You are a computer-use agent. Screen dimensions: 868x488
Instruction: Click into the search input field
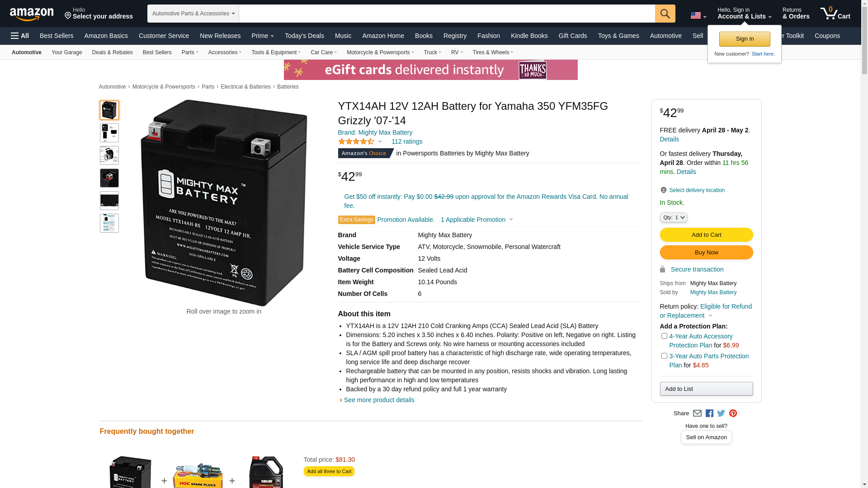tap(447, 14)
